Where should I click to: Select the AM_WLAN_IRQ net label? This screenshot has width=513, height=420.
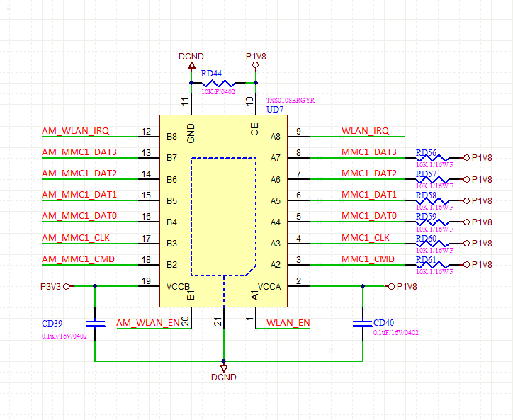[x=75, y=131]
